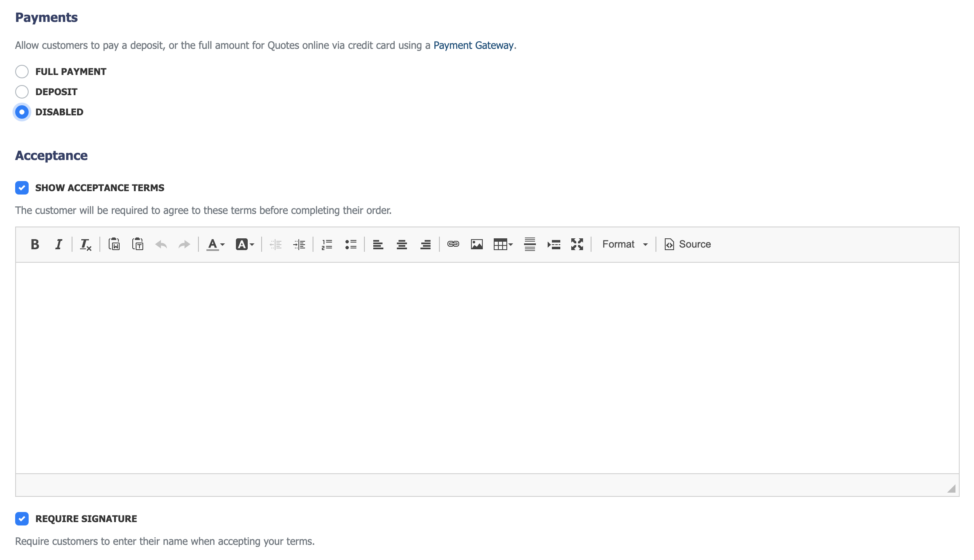Open the Table dropdown in toolbar

click(503, 244)
